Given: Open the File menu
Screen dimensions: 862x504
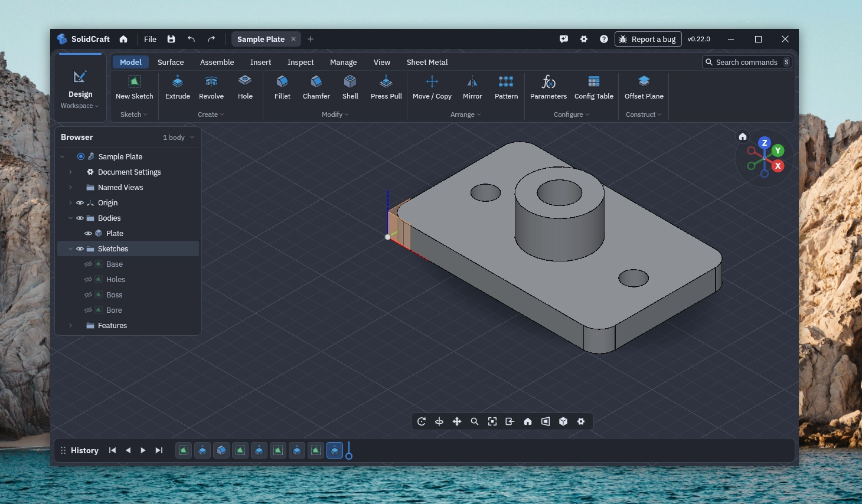Looking at the screenshot, I should [150, 39].
